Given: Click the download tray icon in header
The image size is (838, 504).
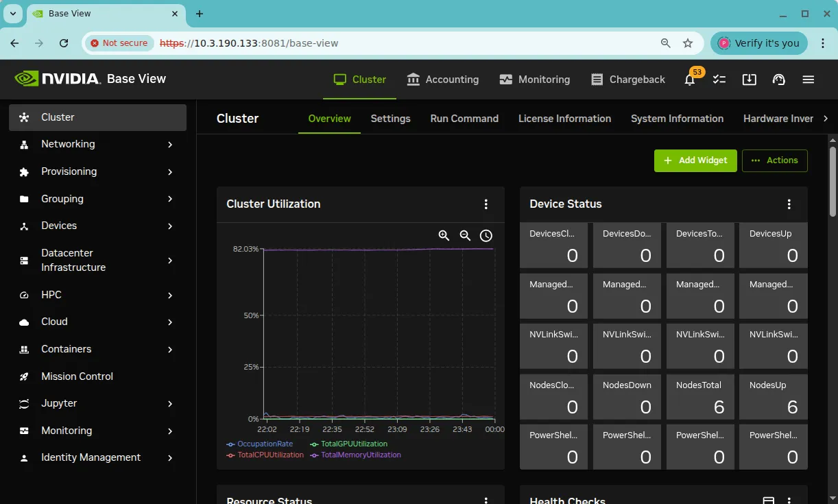Looking at the screenshot, I should pyautogui.click(x=749, y=80).
